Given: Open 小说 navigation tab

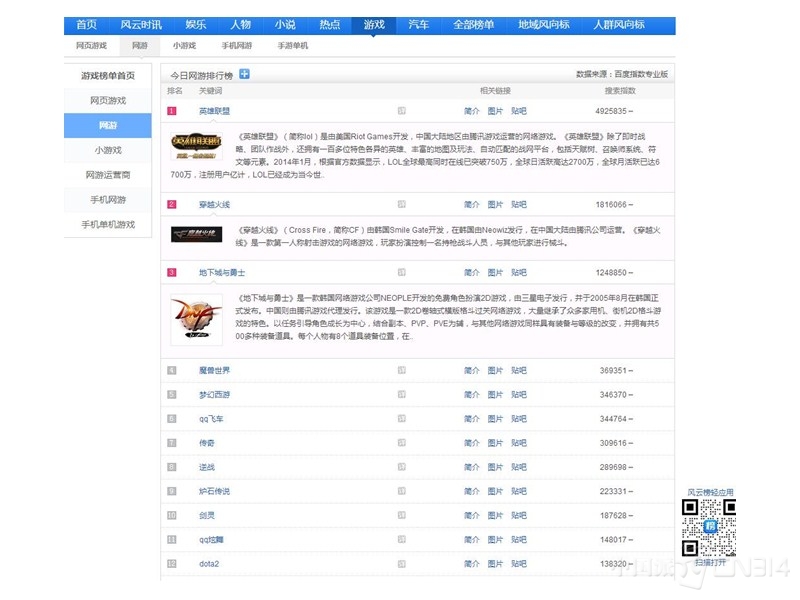Looking at the screenshot, I should click(285, 24).
